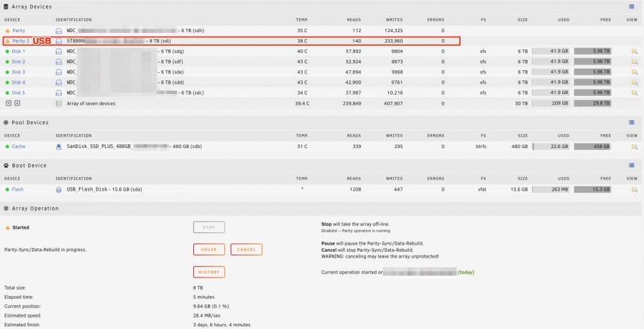This screenshot has height=329, width=644.
Task: Open the Cache pool device link
Action: coord(19,147)
